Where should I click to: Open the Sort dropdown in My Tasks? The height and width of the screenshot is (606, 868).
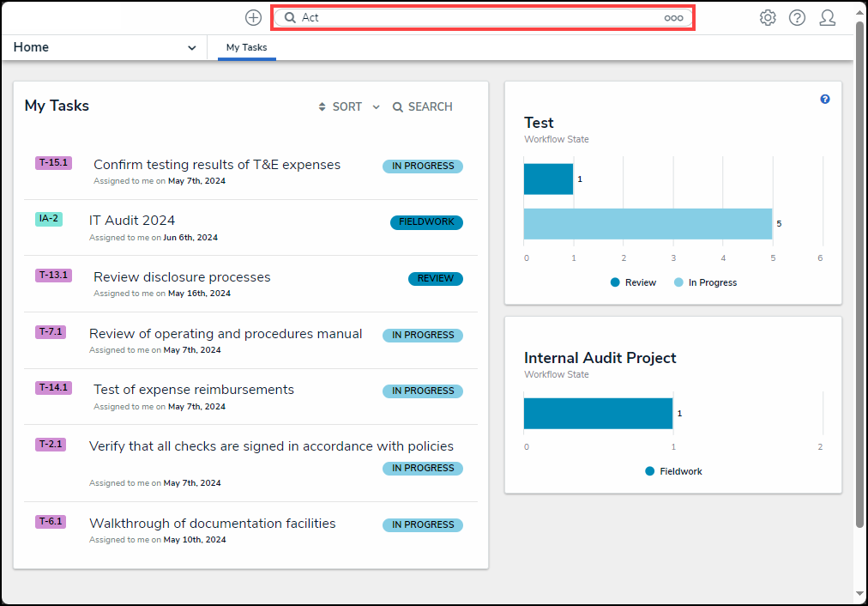point(348,107)
